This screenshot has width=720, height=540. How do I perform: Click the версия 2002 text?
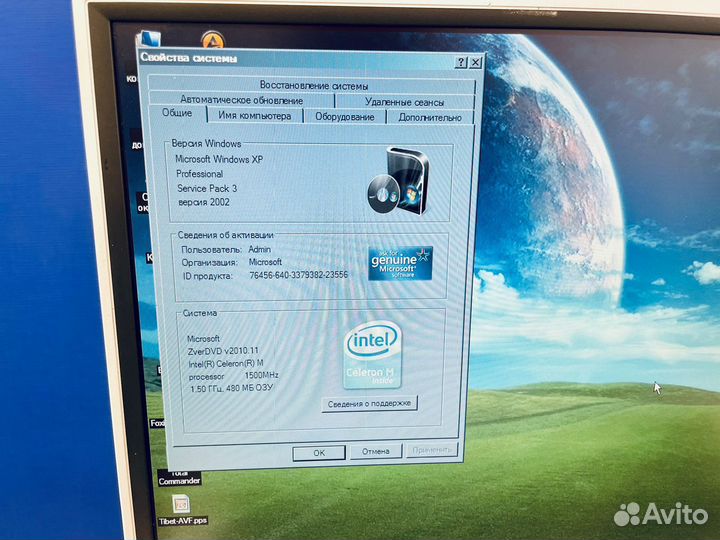(x=204, y=202)
